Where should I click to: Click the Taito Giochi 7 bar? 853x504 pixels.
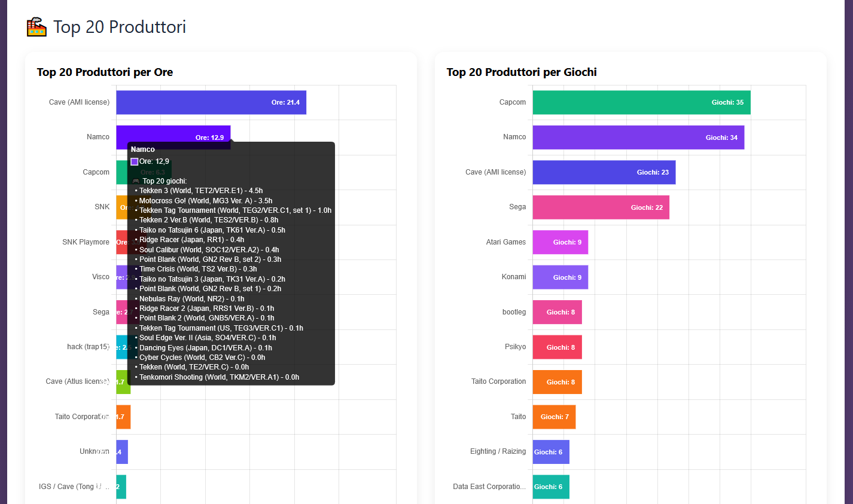555,417
